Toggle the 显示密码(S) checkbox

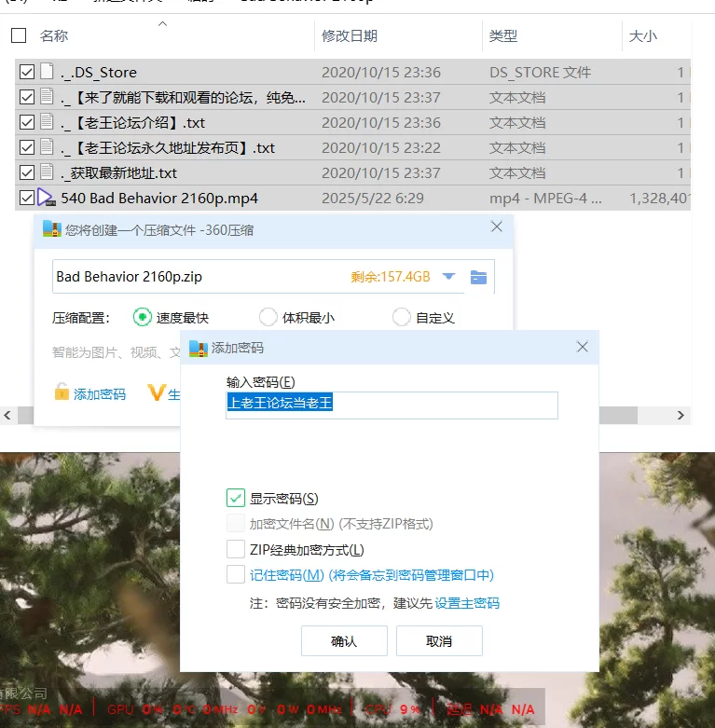click(236, 498)
